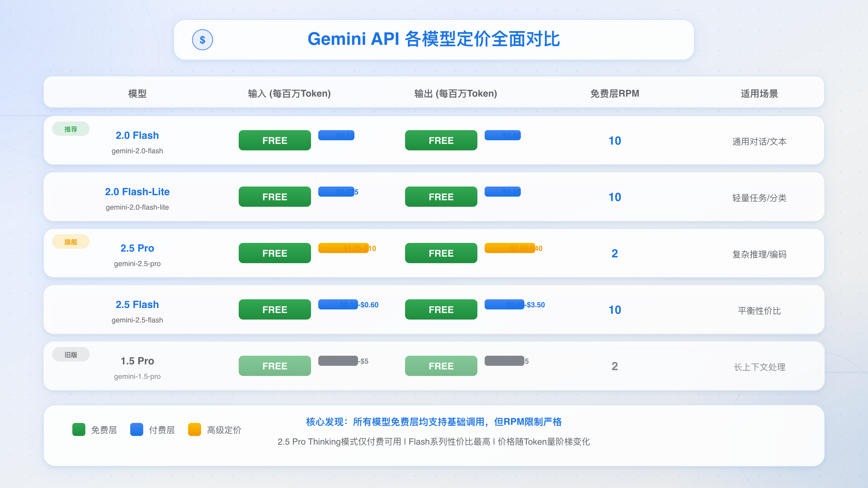Click the Gemini API 各模型定价全面对比 title
This screenshot has width=868, height=488.
coord(434,39)
